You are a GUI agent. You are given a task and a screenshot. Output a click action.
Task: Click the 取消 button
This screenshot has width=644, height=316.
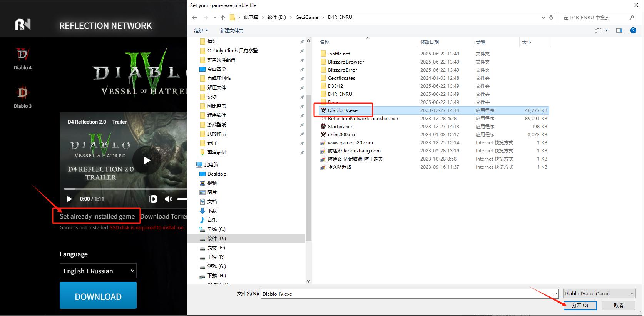[619, 305]
